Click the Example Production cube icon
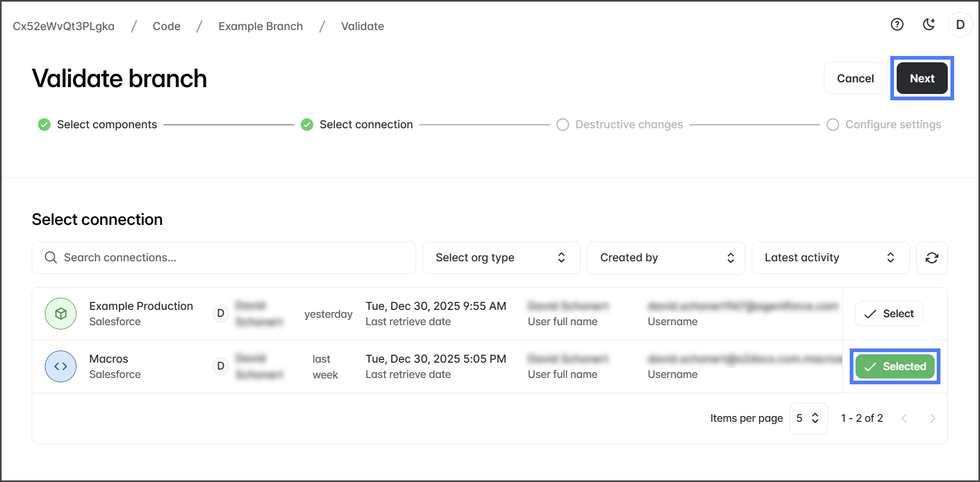This screenshot has height=482, width=980. [61, 314]
